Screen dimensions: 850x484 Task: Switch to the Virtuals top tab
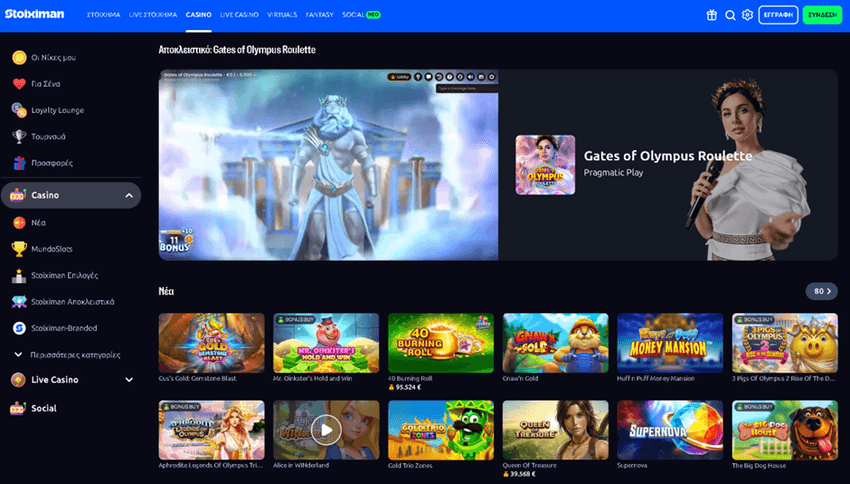(282, 15)
